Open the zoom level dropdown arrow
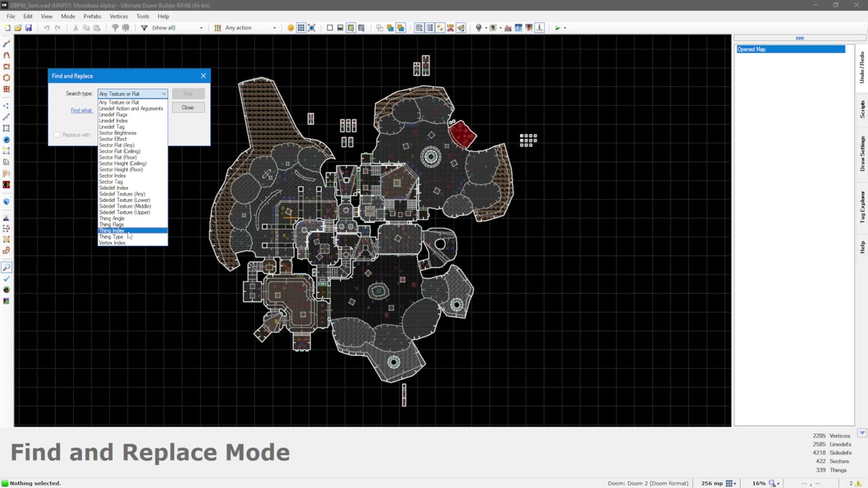 779,483
